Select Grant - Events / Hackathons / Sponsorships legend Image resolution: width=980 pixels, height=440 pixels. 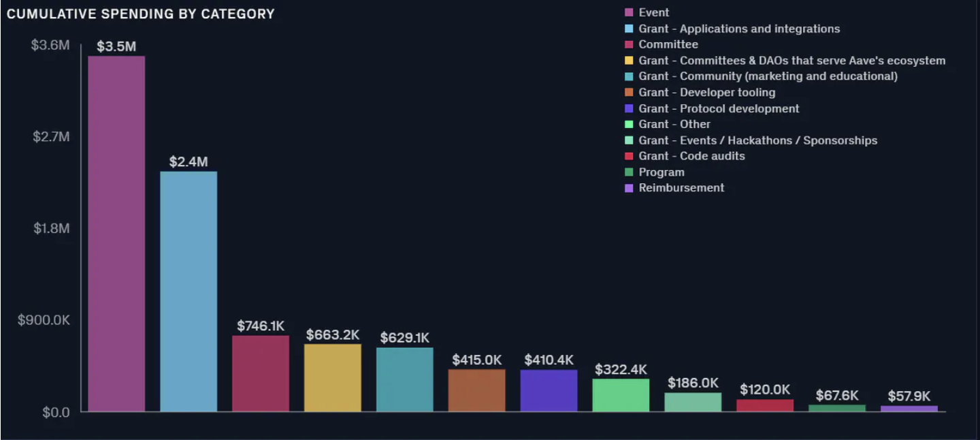pos(751,140)
